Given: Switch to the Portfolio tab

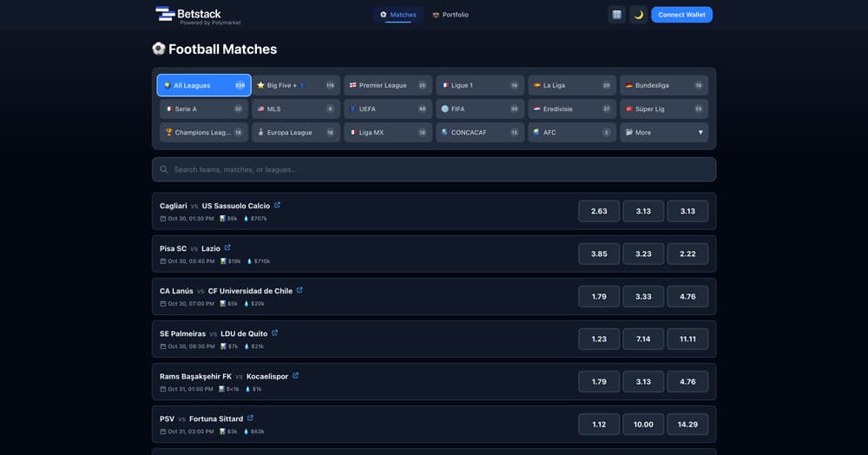Looking at the screenshot, I should (x=450, y=15).
